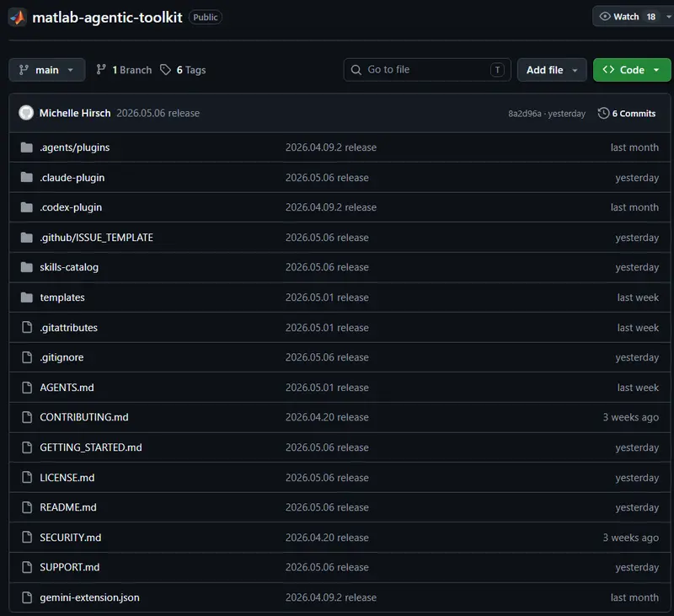Click the folder icon next to .claude-plugin
Screen dimensions: 674x616
[27, 177]
